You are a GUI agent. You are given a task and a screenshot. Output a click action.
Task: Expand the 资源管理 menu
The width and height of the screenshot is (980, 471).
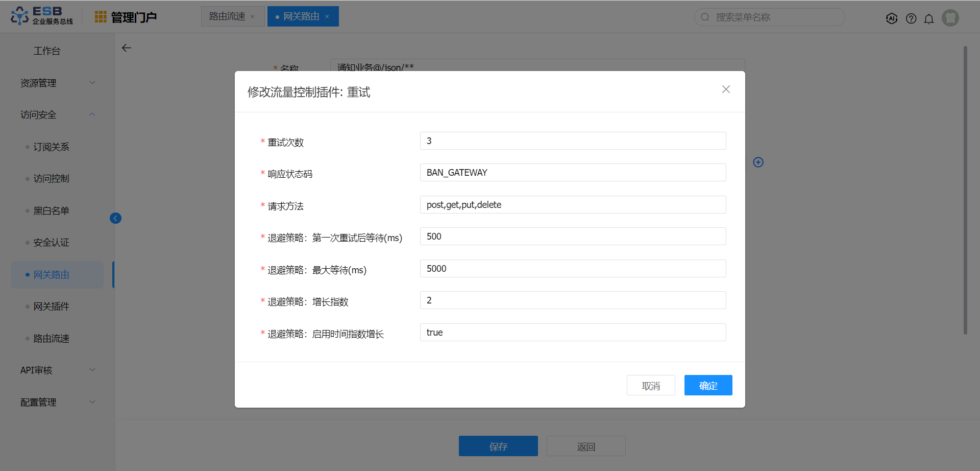tap(57, 83)
